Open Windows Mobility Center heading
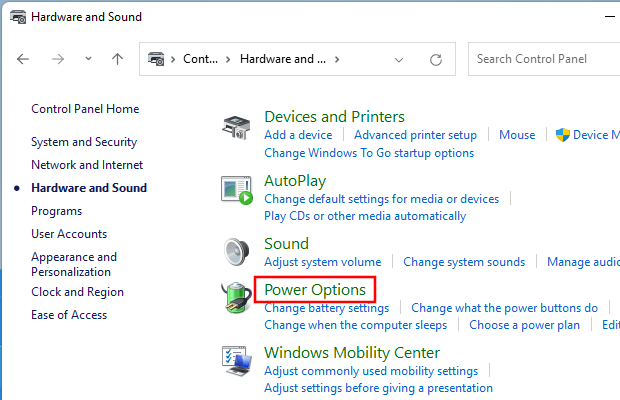620x400 pixels. [352, 353]
